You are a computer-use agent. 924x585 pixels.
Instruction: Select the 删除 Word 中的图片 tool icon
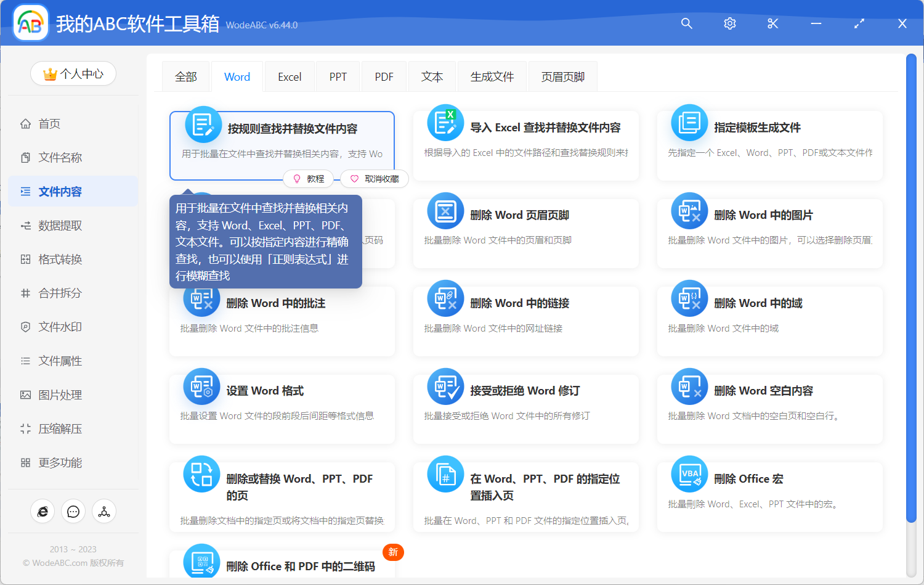(x=689, y=210)
